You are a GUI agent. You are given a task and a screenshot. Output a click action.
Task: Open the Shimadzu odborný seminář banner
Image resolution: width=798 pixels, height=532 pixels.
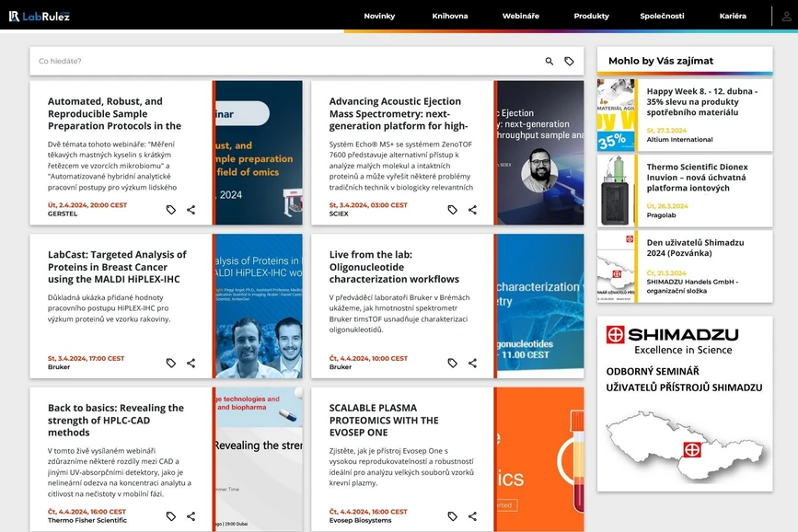685,404
